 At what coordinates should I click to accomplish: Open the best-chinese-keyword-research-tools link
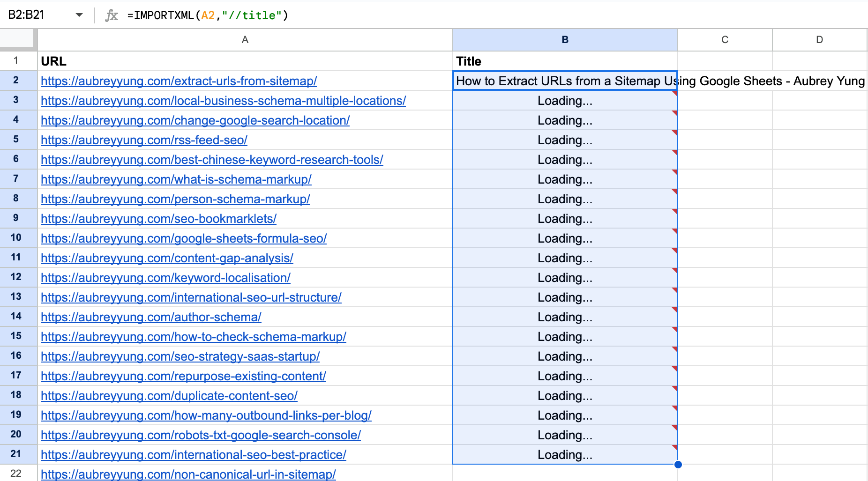(212, 160)
